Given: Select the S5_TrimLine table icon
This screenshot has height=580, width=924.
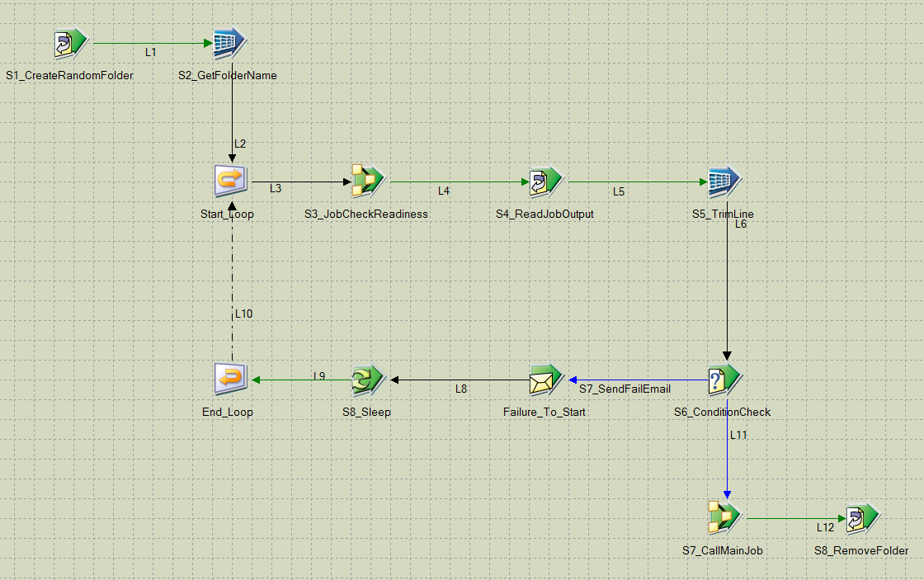Looking at the screenshot, I should point(724,180).
